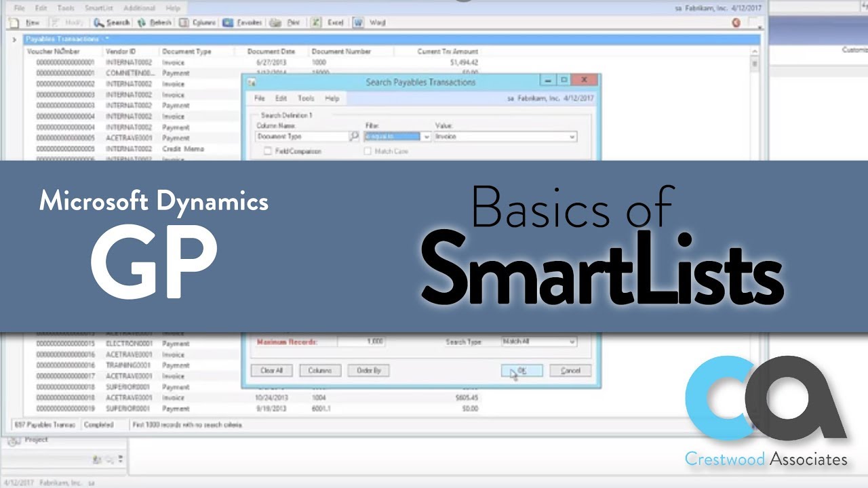
Task: Select the date cell 6/27/2013
Action: pyautogui.click(x=270, y=62)
